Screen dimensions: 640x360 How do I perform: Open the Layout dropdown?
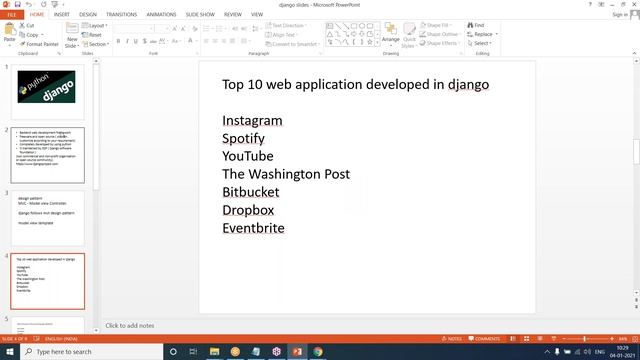95,25
